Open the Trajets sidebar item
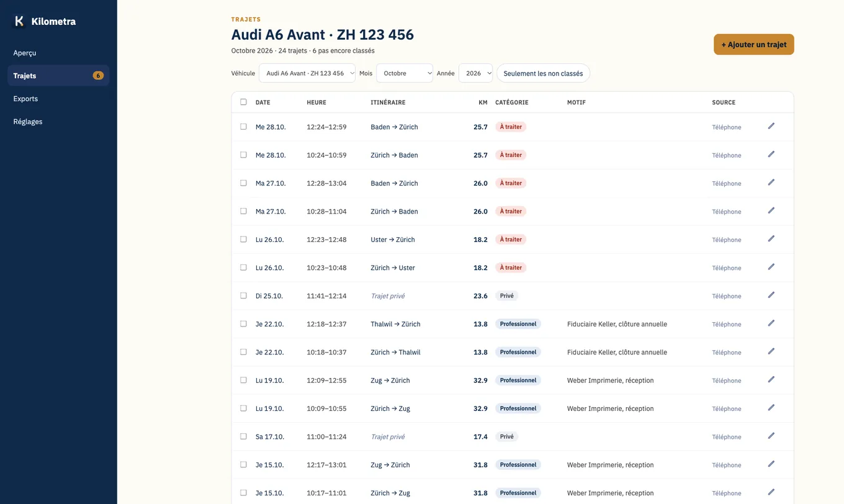The height and width of the screenshot is (504, 844). click(x=58, y=76)
